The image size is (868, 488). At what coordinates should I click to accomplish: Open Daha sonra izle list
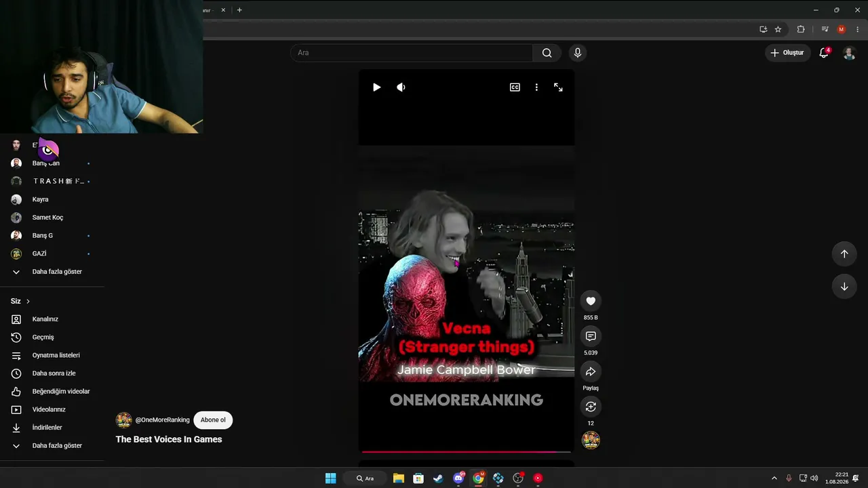pyautogui.click(x=52, y=373)
